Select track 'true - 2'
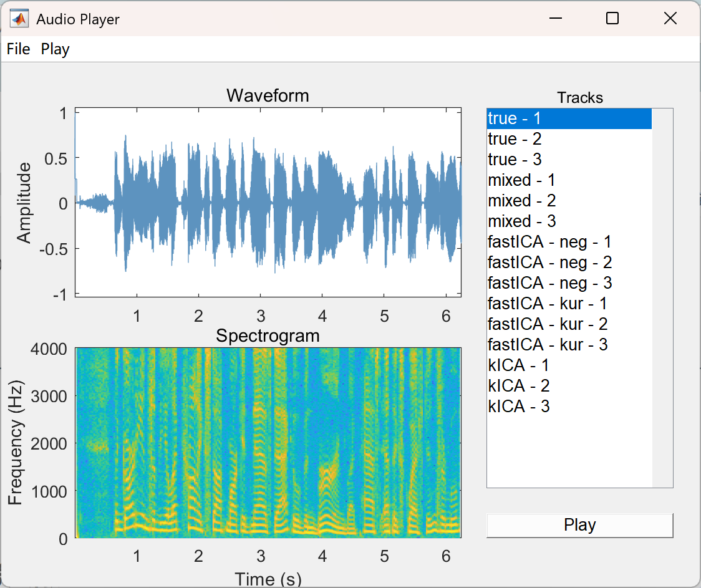The width and height of the screenshot is (701, 588). pyautogui.click(x=569, y=139)
